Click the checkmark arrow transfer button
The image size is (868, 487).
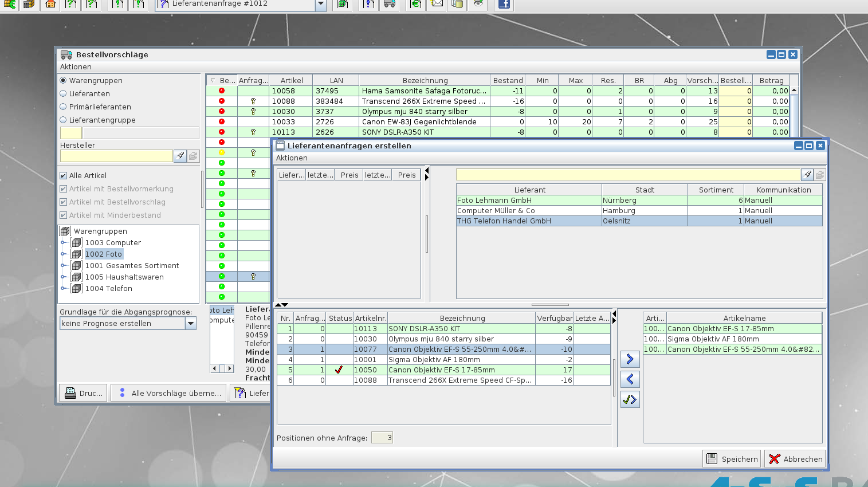point(630,399)
